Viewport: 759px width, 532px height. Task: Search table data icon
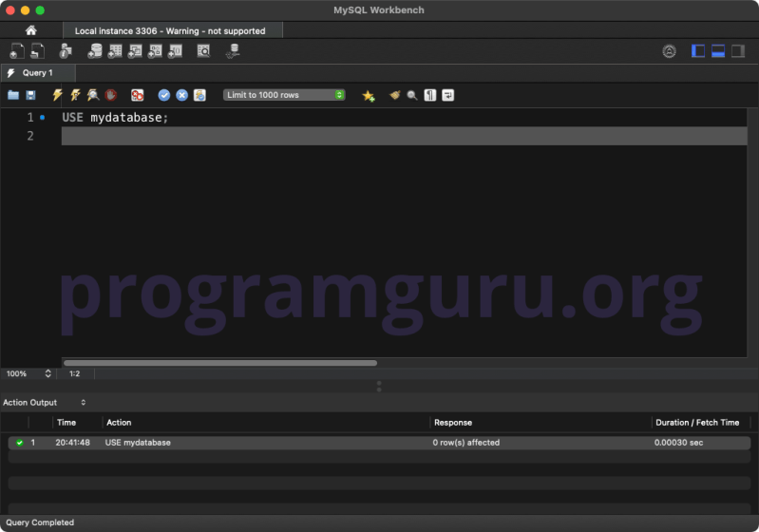point(204,51)
